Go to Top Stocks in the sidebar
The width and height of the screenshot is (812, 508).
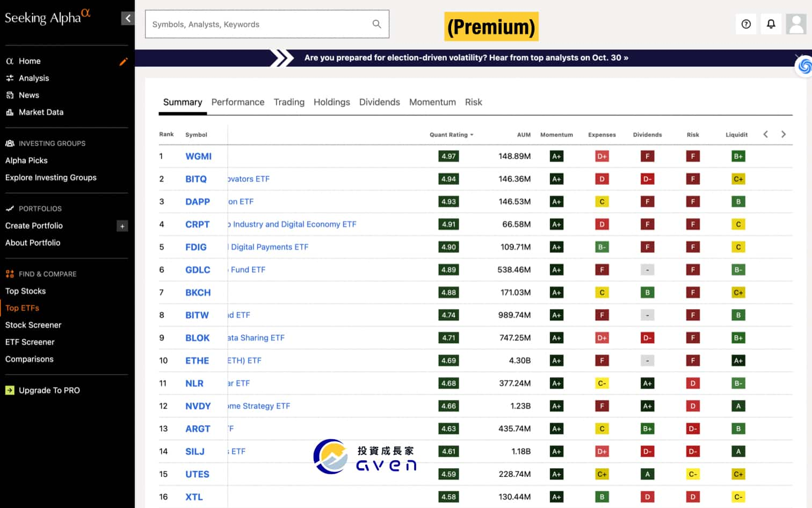coord(26,291)
